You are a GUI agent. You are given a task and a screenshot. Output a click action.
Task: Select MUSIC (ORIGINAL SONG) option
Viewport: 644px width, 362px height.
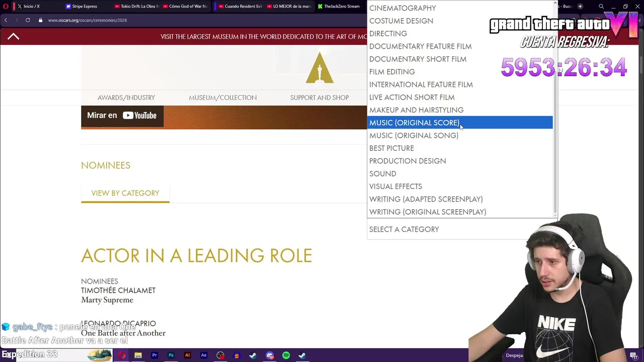460,135
